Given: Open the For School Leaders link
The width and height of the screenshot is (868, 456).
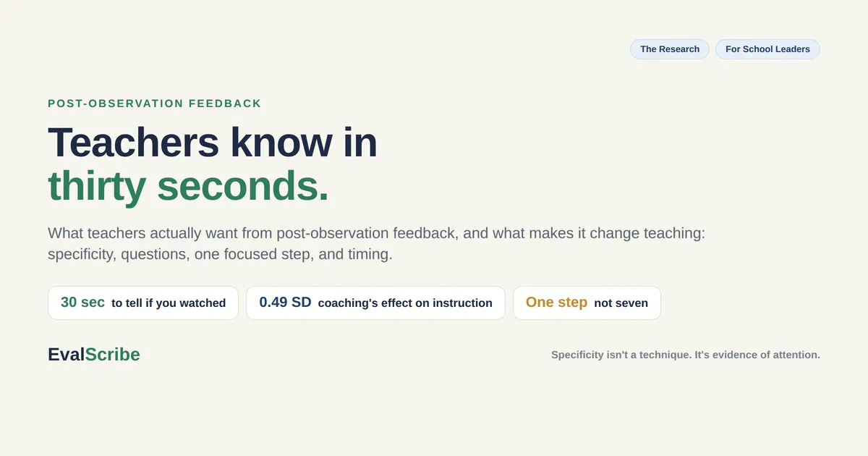Looking at the screenshot, I should tap(767, 49).
